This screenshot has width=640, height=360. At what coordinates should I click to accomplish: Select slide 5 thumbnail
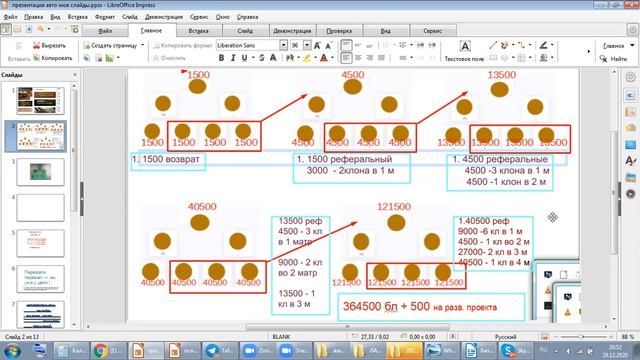tap(40, 243)
